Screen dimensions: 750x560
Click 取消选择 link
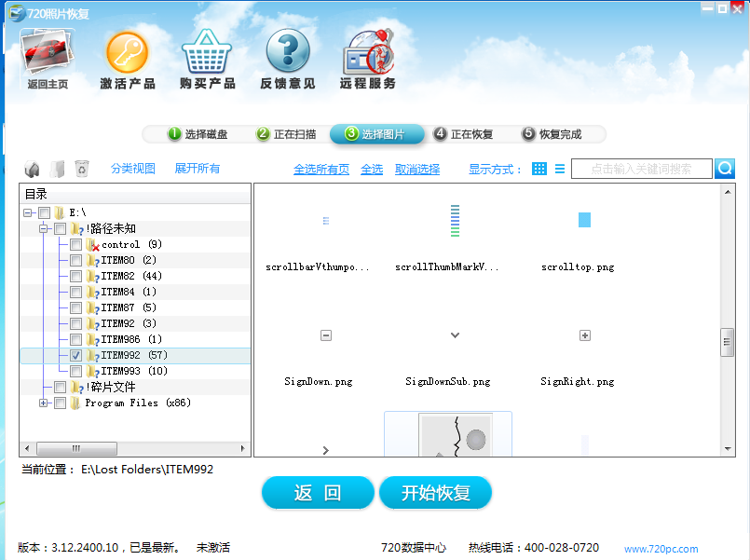417,170
